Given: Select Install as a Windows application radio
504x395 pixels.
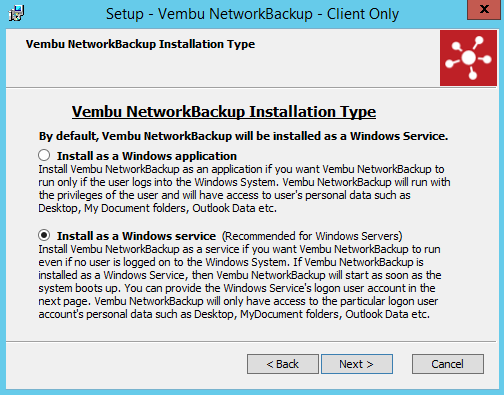Looking at the screenshot, I should tap(44, 155).
